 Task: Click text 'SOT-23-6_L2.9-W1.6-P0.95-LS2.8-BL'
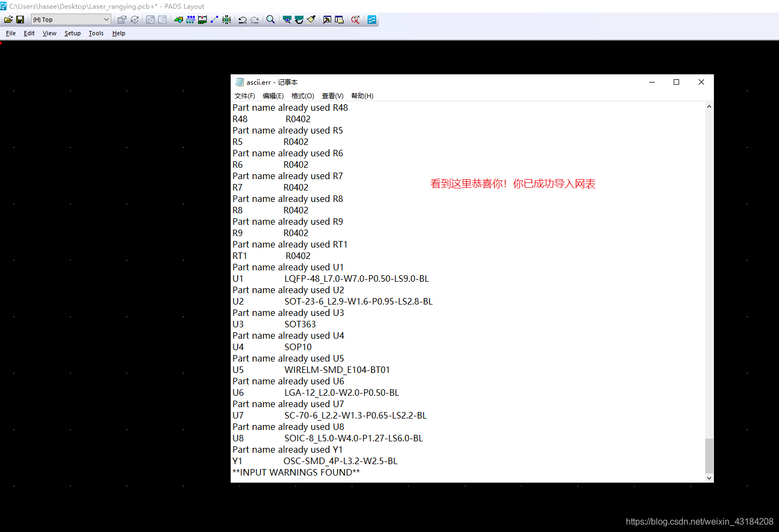coord(358,301)
